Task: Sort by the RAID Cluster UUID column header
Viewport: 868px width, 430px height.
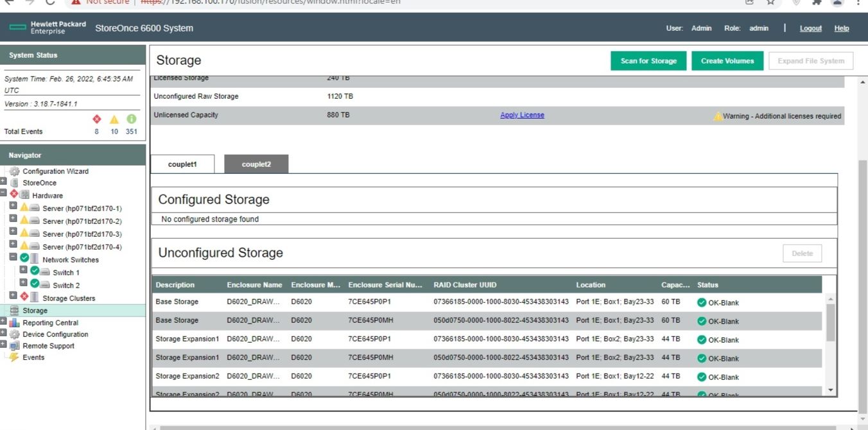Action: click(465, 285)
